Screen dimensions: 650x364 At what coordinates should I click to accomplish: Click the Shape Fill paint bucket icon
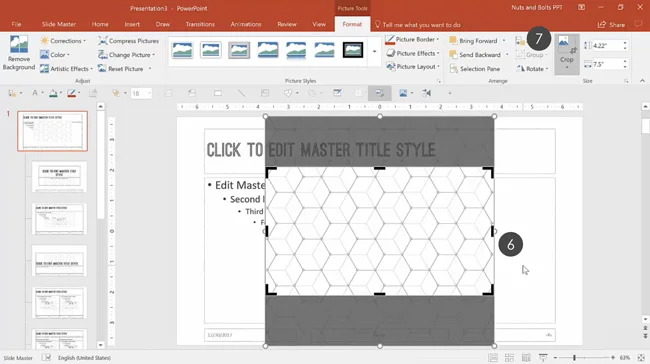[x=53, y=93]
